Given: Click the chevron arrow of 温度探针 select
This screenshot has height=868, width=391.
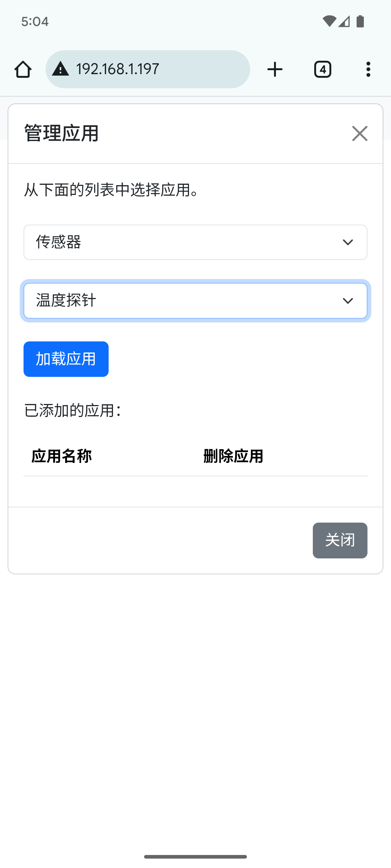Looking at the screenshot, I should [x=348, y=301].
